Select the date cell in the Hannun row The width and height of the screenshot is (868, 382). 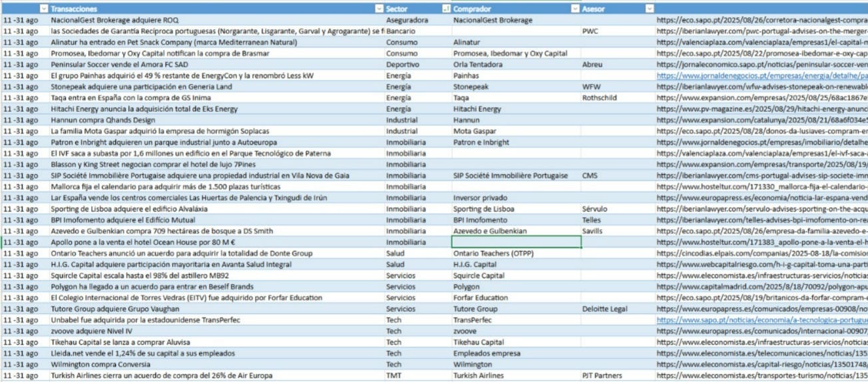25,120
